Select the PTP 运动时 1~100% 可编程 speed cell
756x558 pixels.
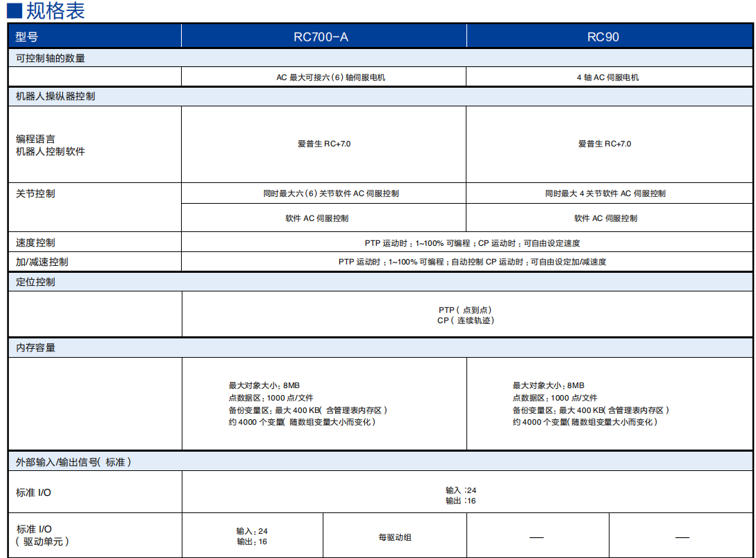tap(467, 242)
